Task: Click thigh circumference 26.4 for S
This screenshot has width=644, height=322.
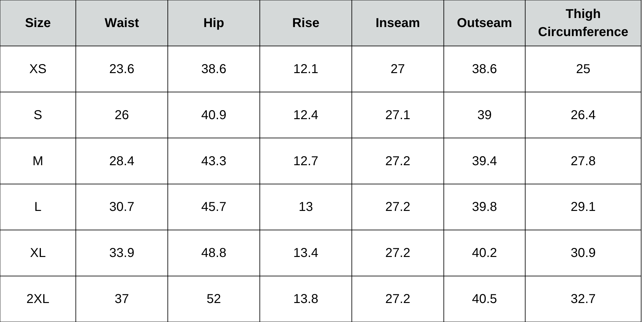Action: pyautogui.click(x=583, y=115)
